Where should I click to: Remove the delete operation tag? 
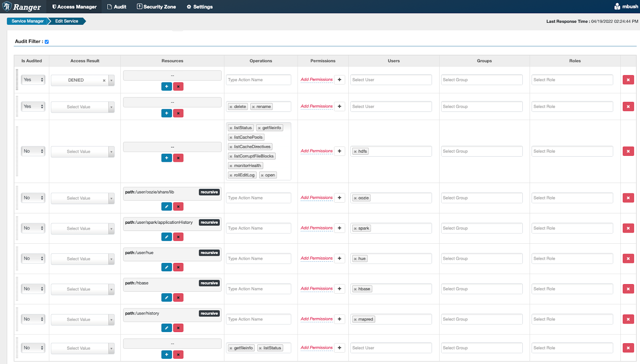pyautogui.click(x=231, y=106)
